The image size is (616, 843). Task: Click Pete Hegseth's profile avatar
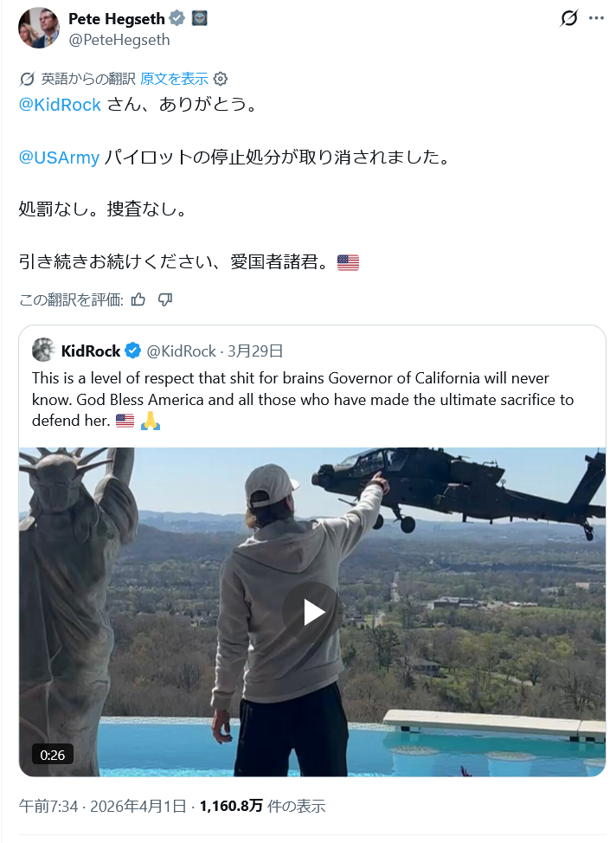click(39, 27)
